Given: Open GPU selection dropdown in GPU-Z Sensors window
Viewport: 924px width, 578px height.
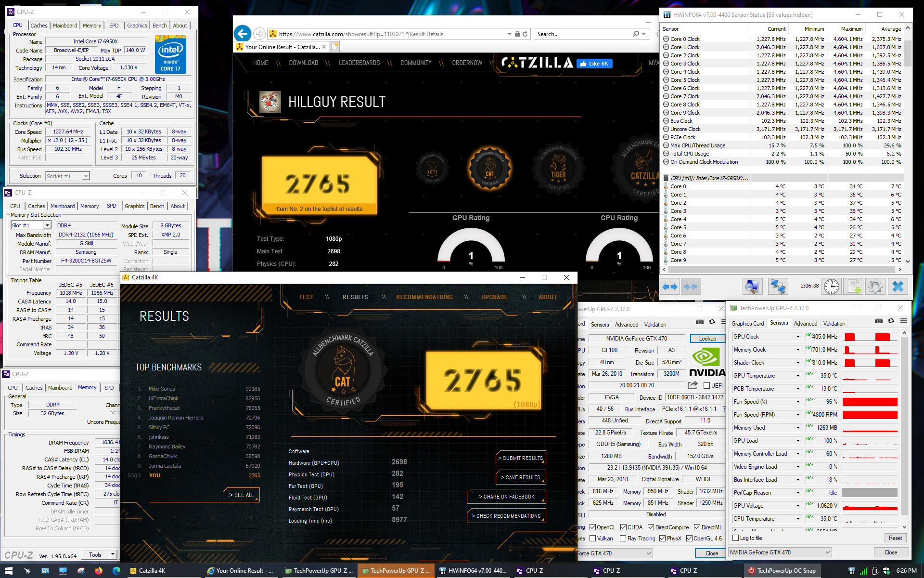Looking at the screenshot, I should click(780, 552).
